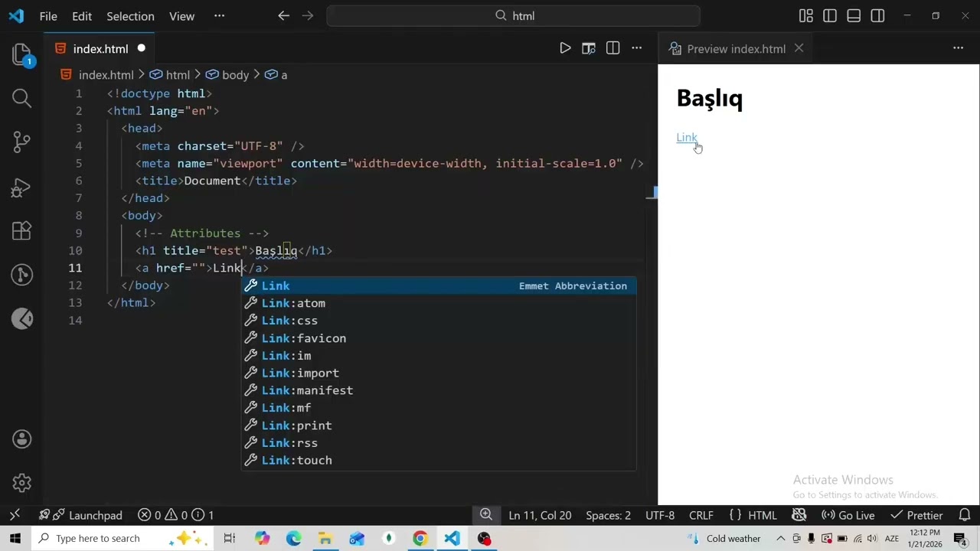Click the html command center search box
Screen dimensions: 980x551
point(513,15)
